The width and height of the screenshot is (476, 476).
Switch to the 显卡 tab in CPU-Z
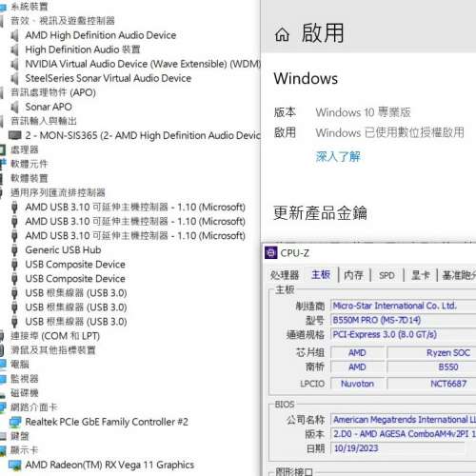[420, 275]
